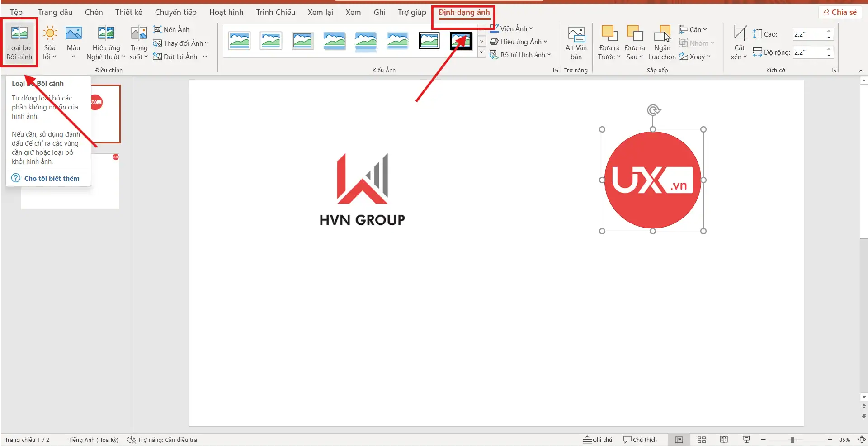Toggle Ghi chú notes pane
The width and height of the screenshot is (868, 446).
[x=597, y=440]
